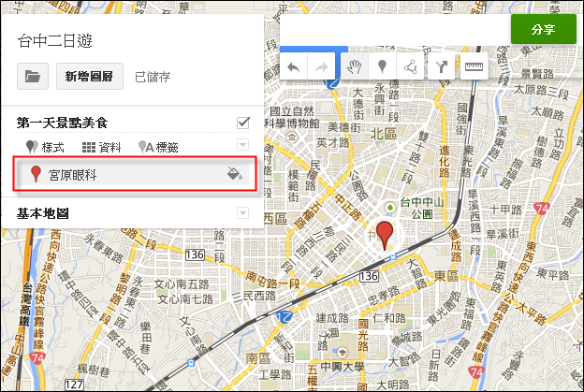The height and width of the screenshot is (392, 584).
Task: Click the redo arrow in map toolbar
Action: [321, 67]
